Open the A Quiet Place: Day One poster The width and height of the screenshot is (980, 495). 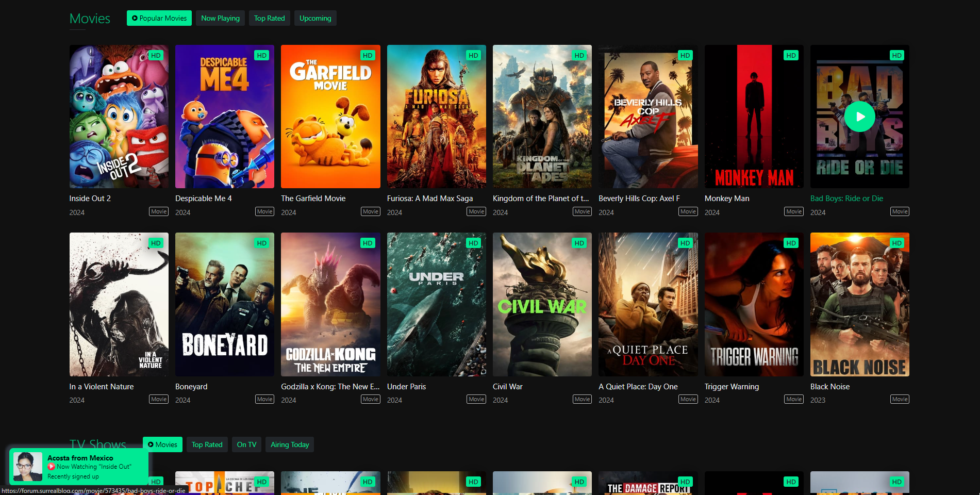pos(648,304)
